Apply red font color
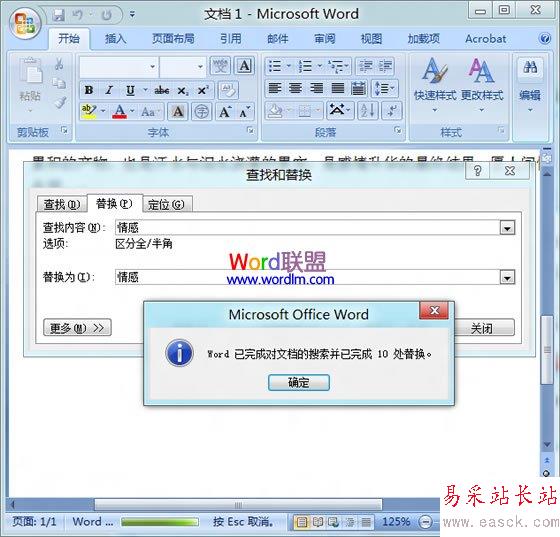Screen dimensions: 560x537 (120, 112)
